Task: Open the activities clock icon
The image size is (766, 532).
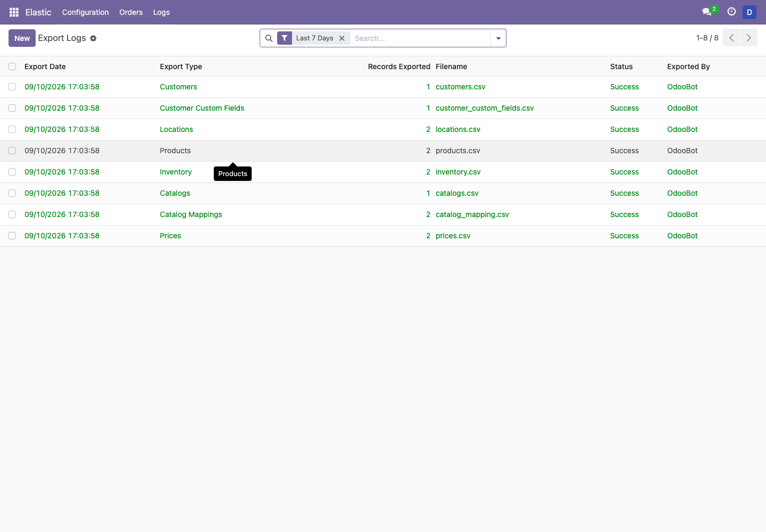Action: [x=731, y=12]
